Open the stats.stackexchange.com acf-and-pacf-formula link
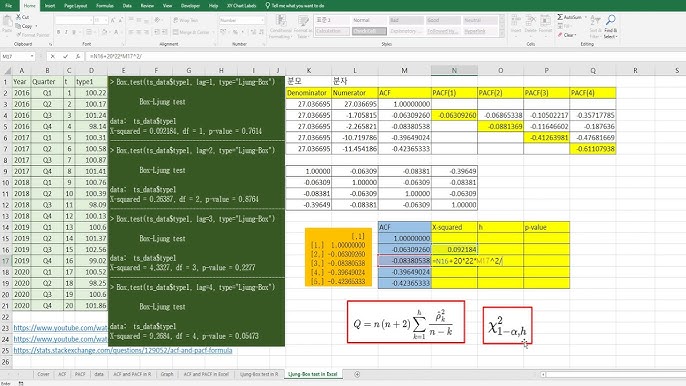Screen dimensions: 686x386 coord(123,350)
